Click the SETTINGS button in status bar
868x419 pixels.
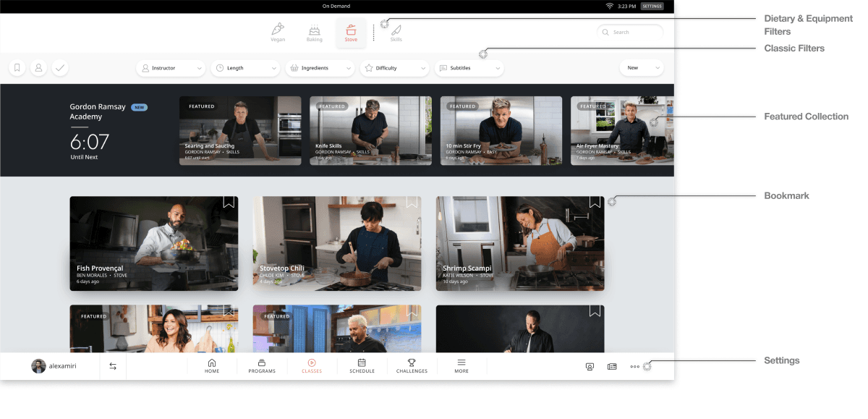652,6
